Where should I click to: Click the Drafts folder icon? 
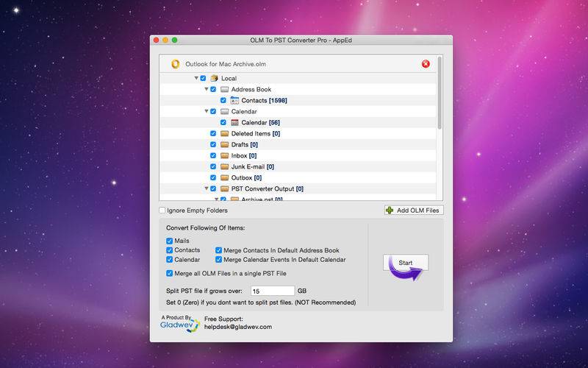pyautogui.click(x=225, y=144)
